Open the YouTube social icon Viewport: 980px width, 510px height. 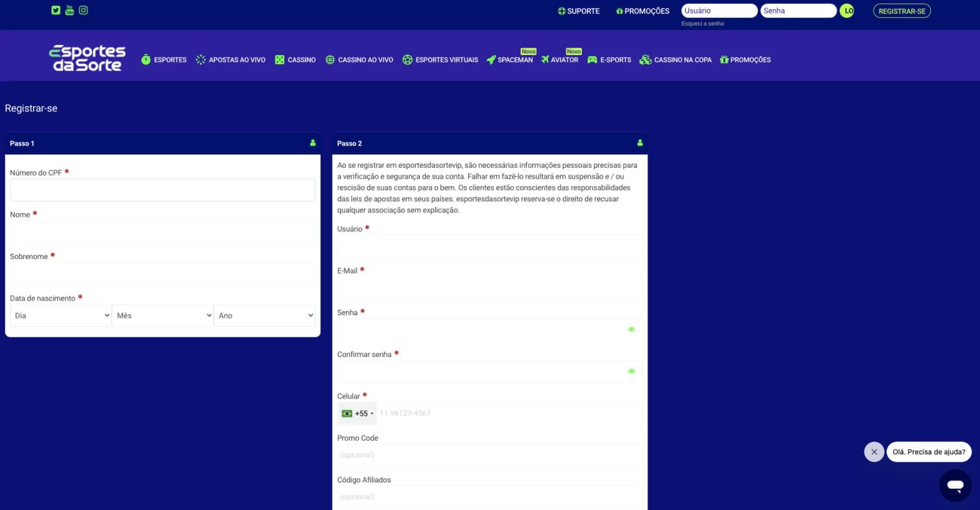pos(69,10)
